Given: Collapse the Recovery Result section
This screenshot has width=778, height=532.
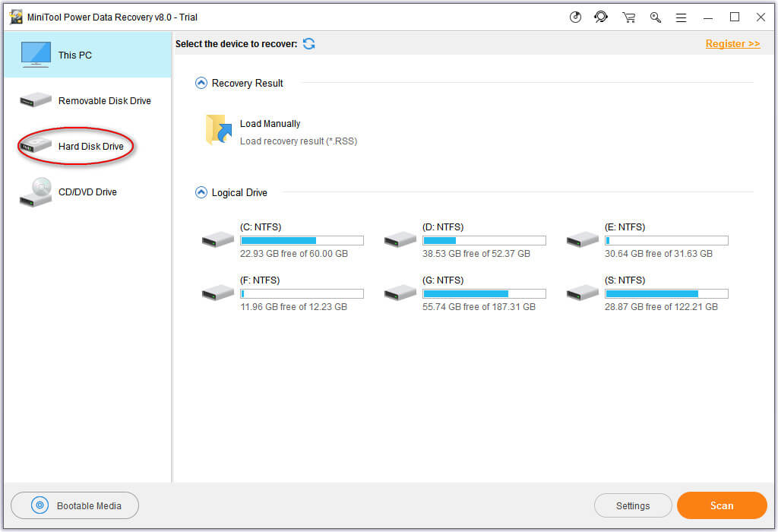Looking at the screenshot, I should point(201,83).
